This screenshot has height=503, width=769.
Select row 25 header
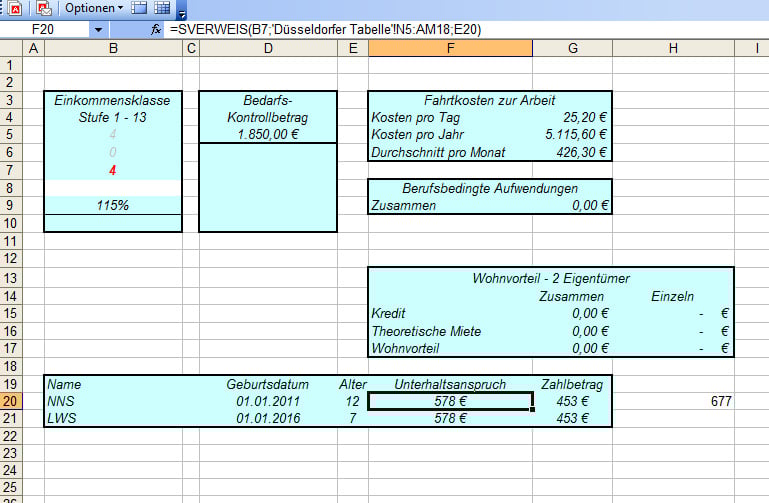point(11,487)
